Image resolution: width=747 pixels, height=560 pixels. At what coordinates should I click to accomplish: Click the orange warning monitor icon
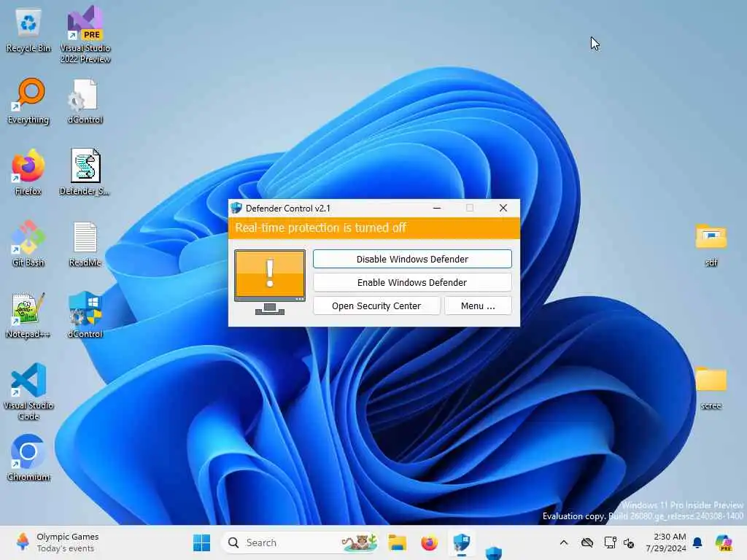[270, 282]
